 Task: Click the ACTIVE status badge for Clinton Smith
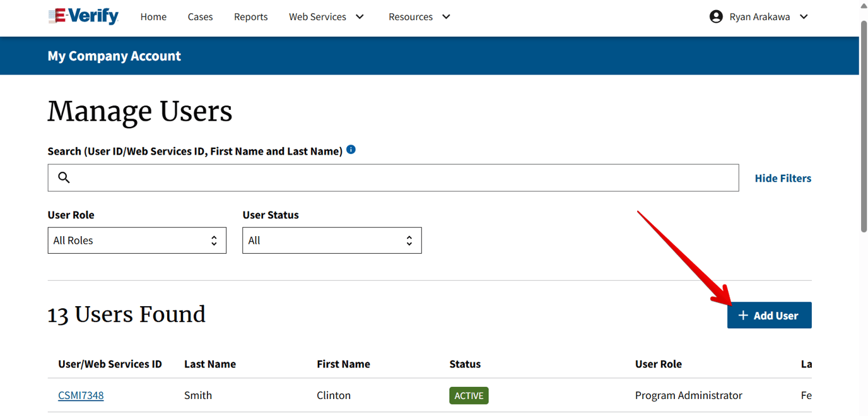(x=469, y=395)
